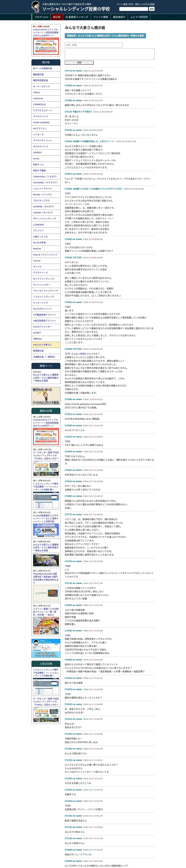Open the COMMOSUS board link
The height and width of the screenshot is (868, 186).
pos(46,104)
